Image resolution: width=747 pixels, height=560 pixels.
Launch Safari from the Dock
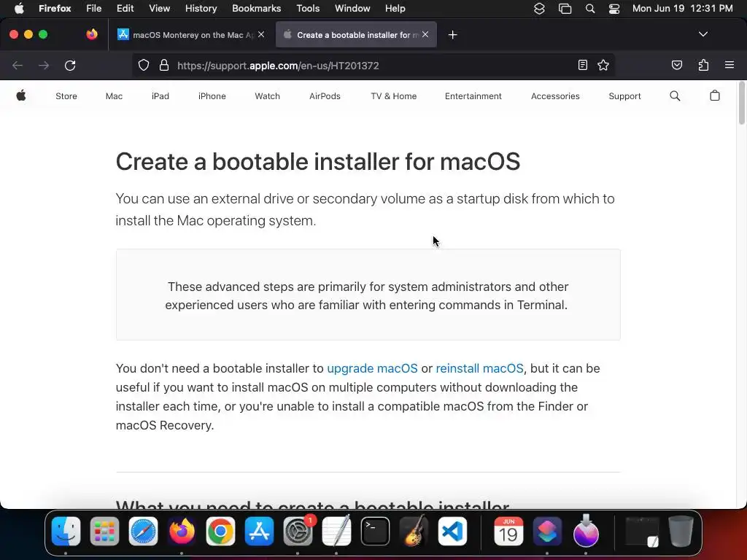pyautogui.click(x=143, y=531)
